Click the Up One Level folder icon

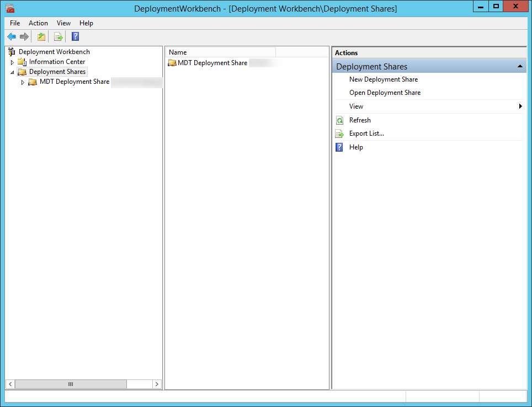(41, 36)
